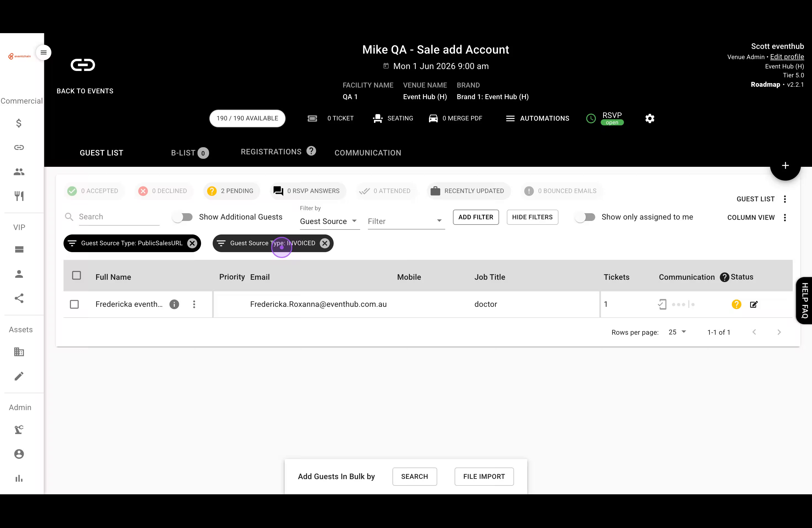The width and height of the screenshot is (812, 528).
Task: Remove the INVOICED filter chip
Action: (325, 243)
